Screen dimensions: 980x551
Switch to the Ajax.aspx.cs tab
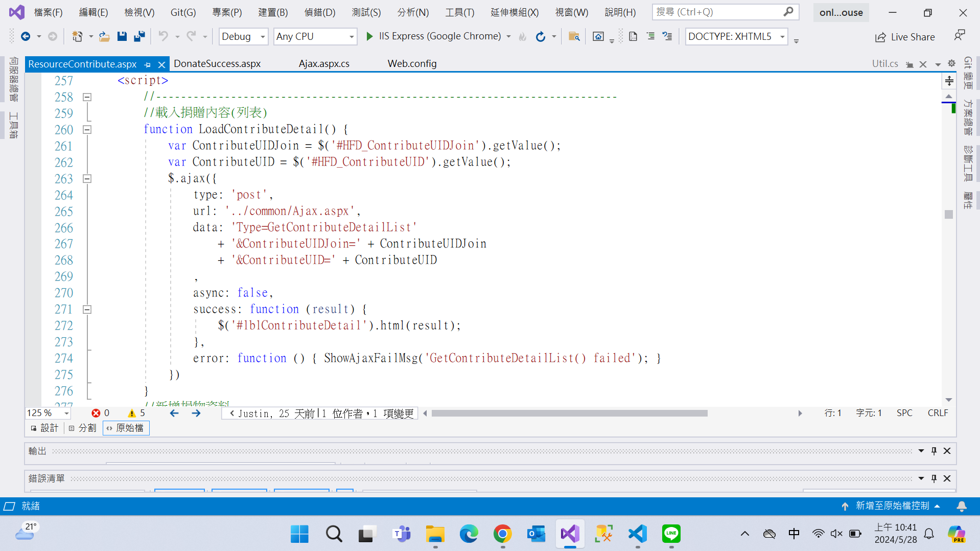point(324,63)
